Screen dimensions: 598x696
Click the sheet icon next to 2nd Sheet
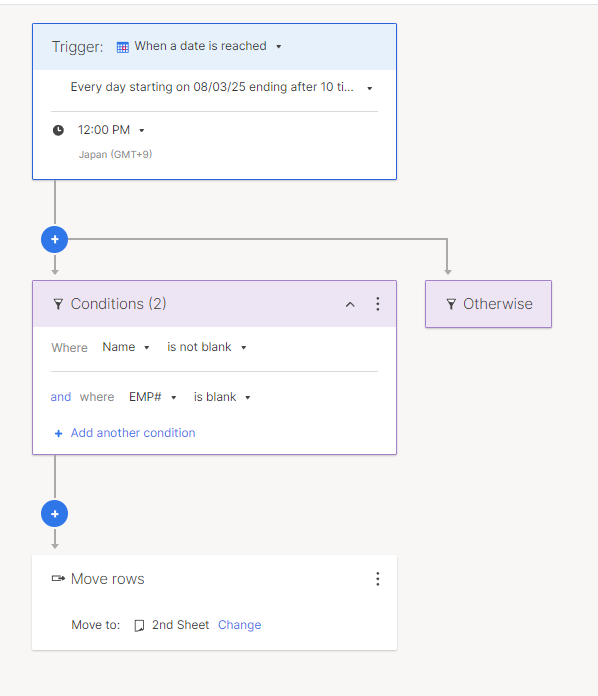[x=139, y=625]
